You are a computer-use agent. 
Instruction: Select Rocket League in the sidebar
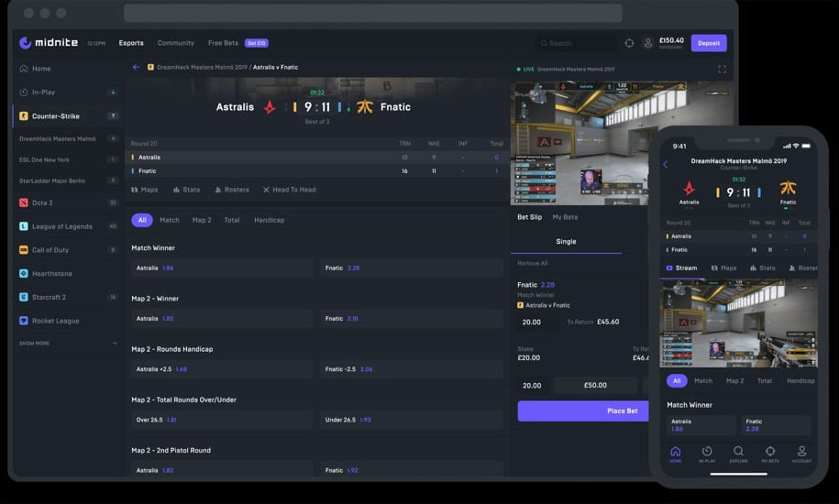(68, 321)
